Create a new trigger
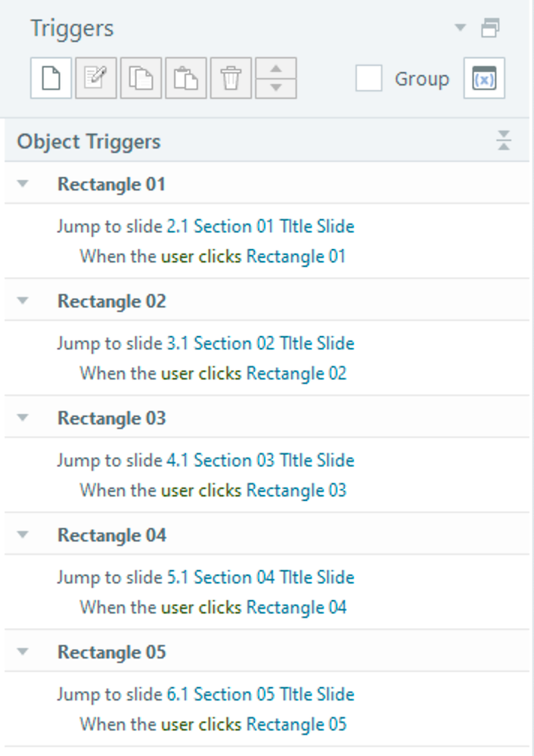Screen dimensions: 534x756 coord(51,79)
